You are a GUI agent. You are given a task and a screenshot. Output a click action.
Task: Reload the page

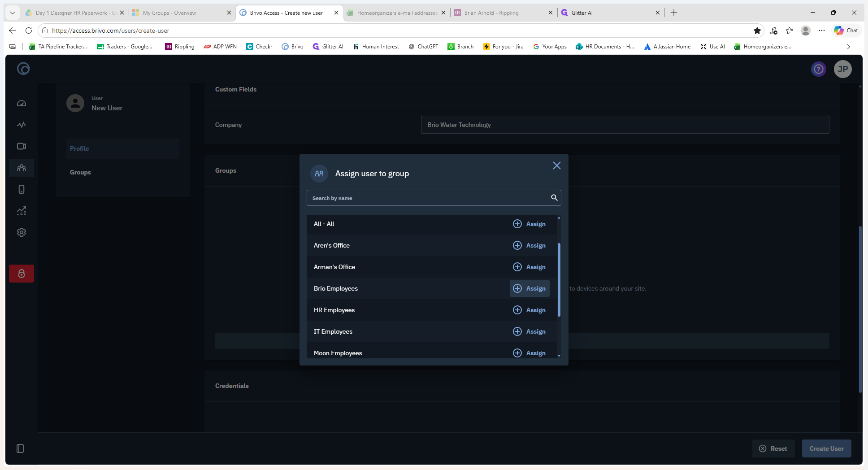[29, 30]
